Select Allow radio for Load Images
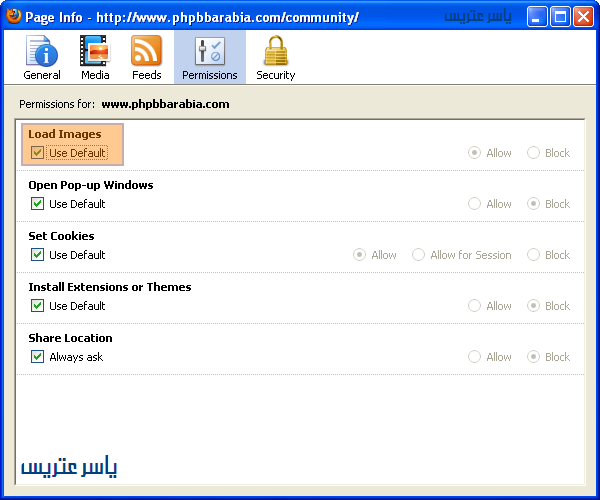 [x=474, y=153]
